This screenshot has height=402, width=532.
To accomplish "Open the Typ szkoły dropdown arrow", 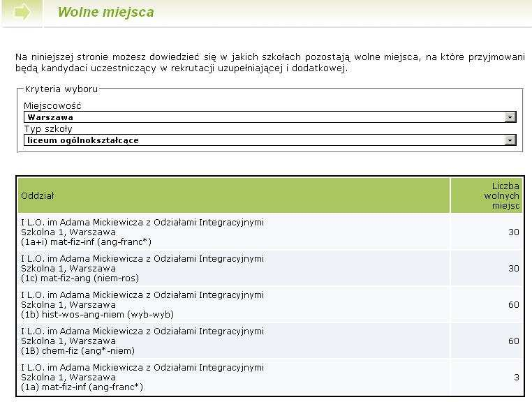I will click(510, 140).
